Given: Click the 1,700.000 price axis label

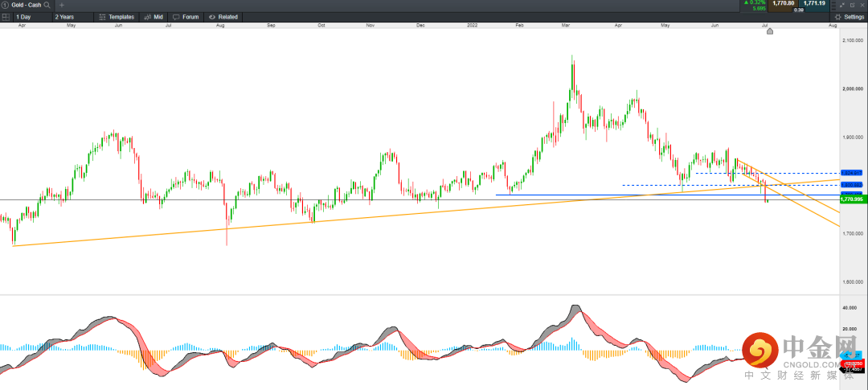Looking at the screenshot, I should pyautogui.click(x=853, y=234).
